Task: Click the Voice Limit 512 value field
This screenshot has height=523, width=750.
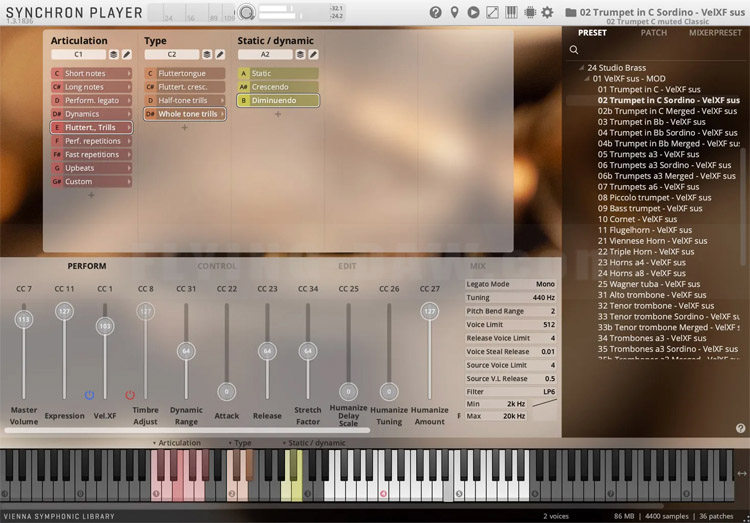Action: pos(510,324)
